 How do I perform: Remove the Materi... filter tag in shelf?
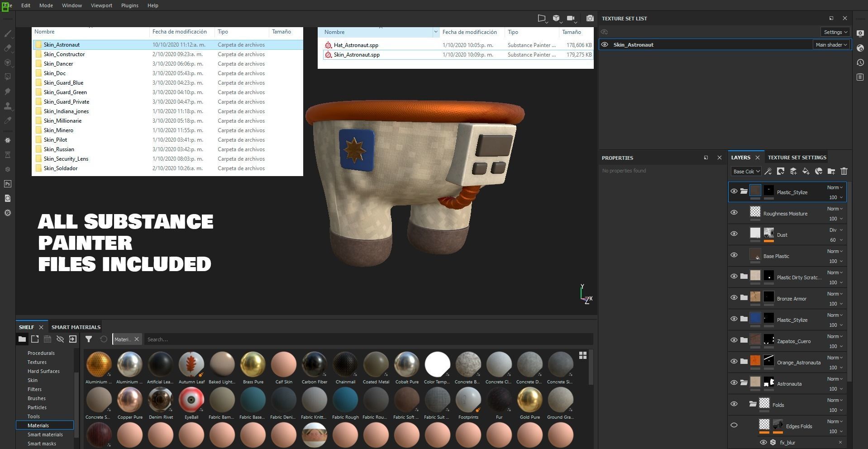(136, 339)
